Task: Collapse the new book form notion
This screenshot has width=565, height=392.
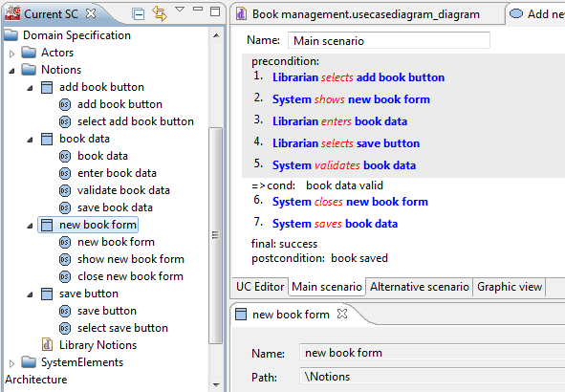Action: [x=30, y=226]
